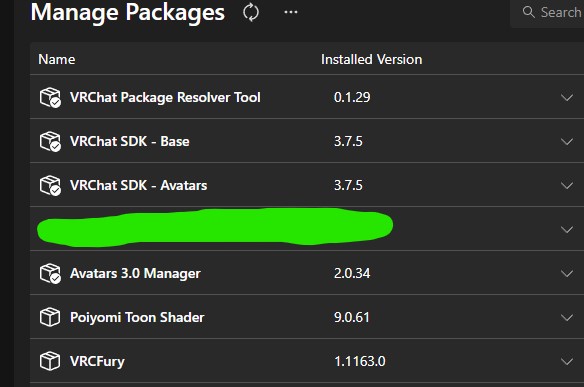Open version dropdown for VRChat SDK - Base

pos(566,142)
